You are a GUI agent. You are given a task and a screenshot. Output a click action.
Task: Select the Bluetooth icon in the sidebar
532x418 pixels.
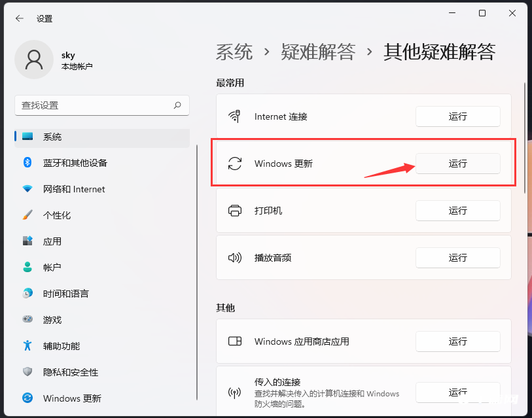tap(27, 163)
